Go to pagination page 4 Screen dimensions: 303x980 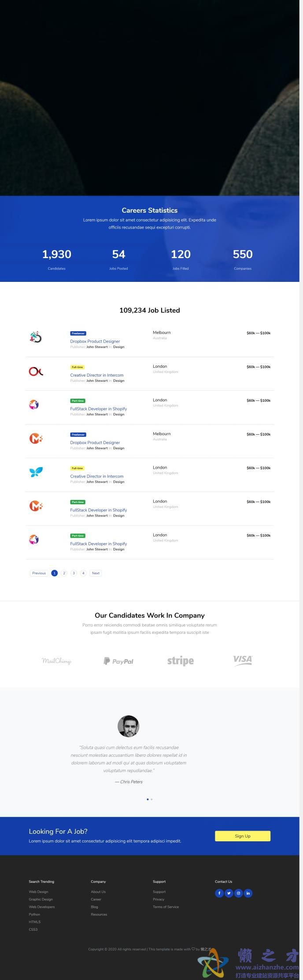83,573
